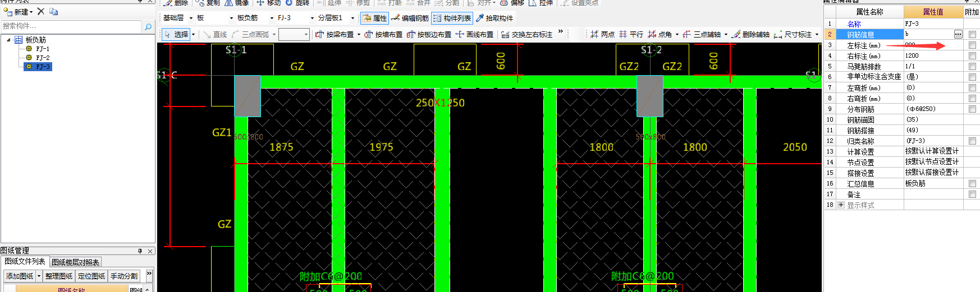Viewport: 980px width, 292px height.
Task: Click the 手动分割 button
Action: (x=124, y=276)
